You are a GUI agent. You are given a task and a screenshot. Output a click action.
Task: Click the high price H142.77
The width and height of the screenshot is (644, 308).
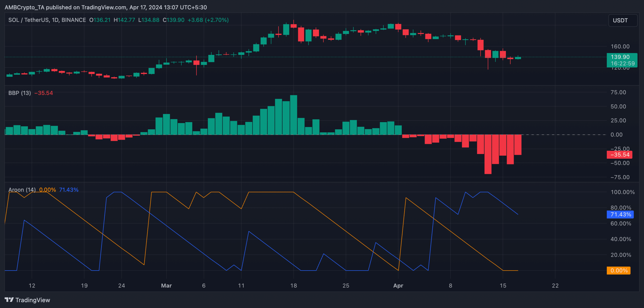point(124,20)
